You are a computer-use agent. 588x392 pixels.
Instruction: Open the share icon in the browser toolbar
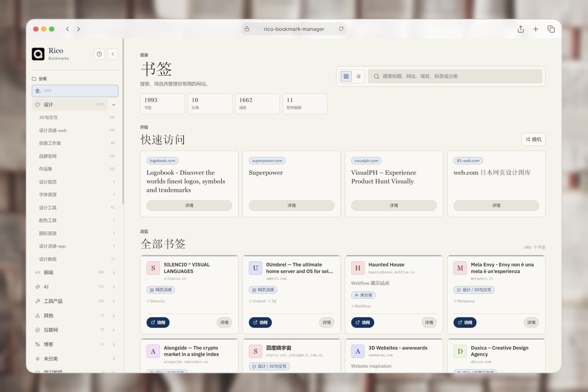(520, 29)
